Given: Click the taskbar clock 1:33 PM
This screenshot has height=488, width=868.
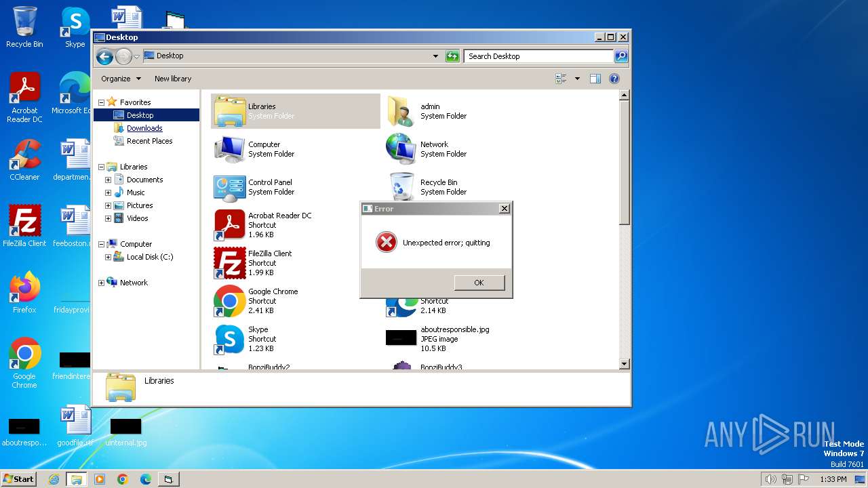Looking at the screenshot, I should [833, 479].
